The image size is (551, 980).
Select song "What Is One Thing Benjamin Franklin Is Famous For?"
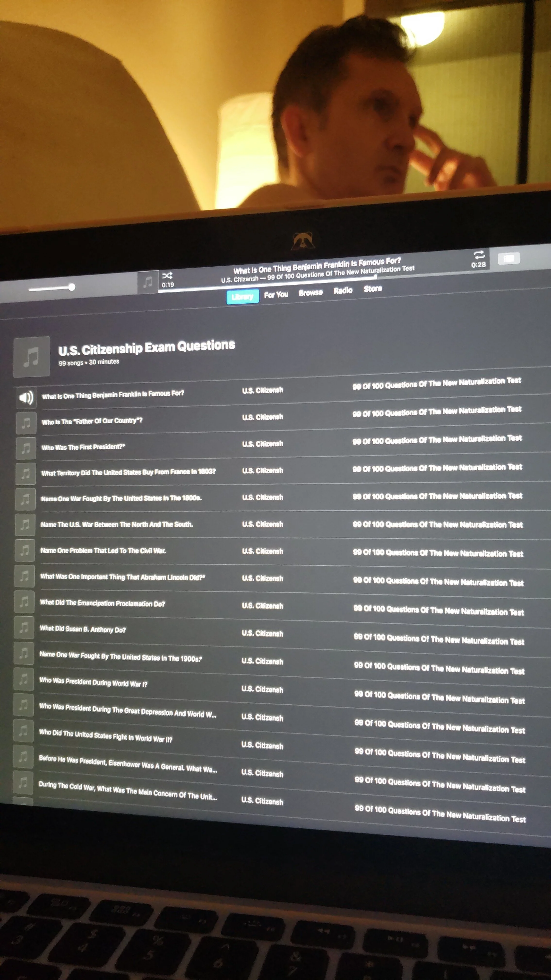pyautogui.click(x=113, y=395)
